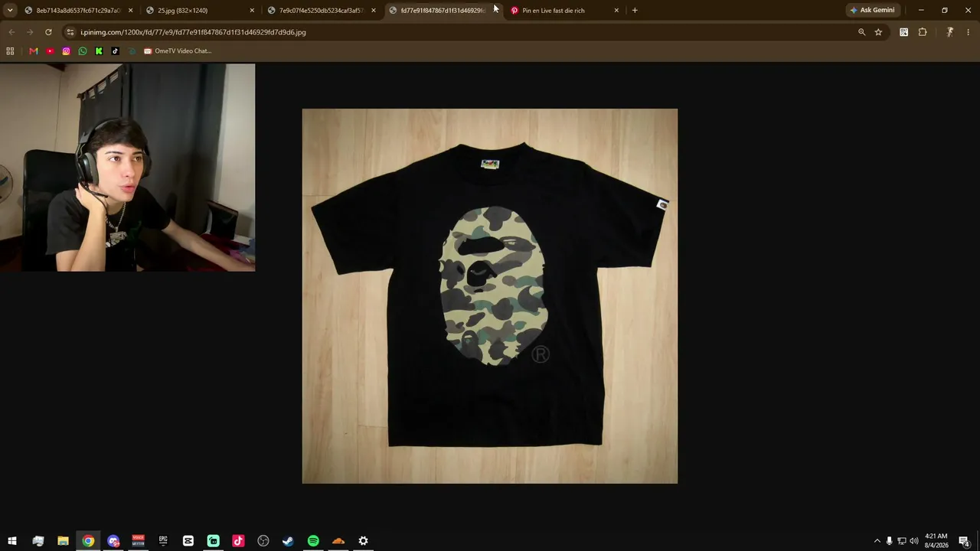Open the zoom magnifier in address bar
Viewport: 980px width, 551px height.
861,32
